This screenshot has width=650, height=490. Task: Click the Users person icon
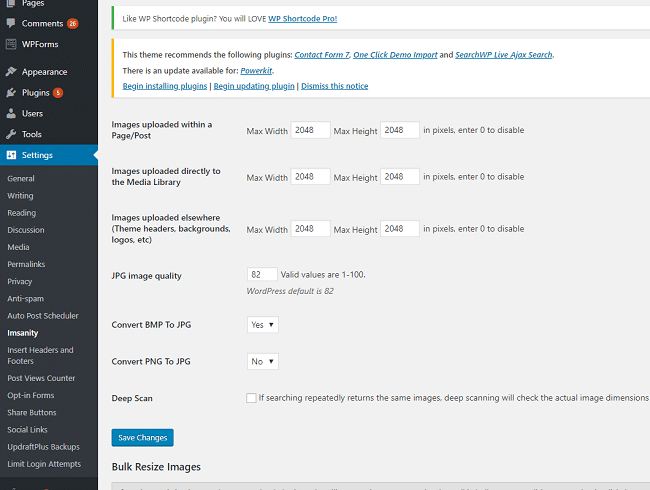(11, 114)
